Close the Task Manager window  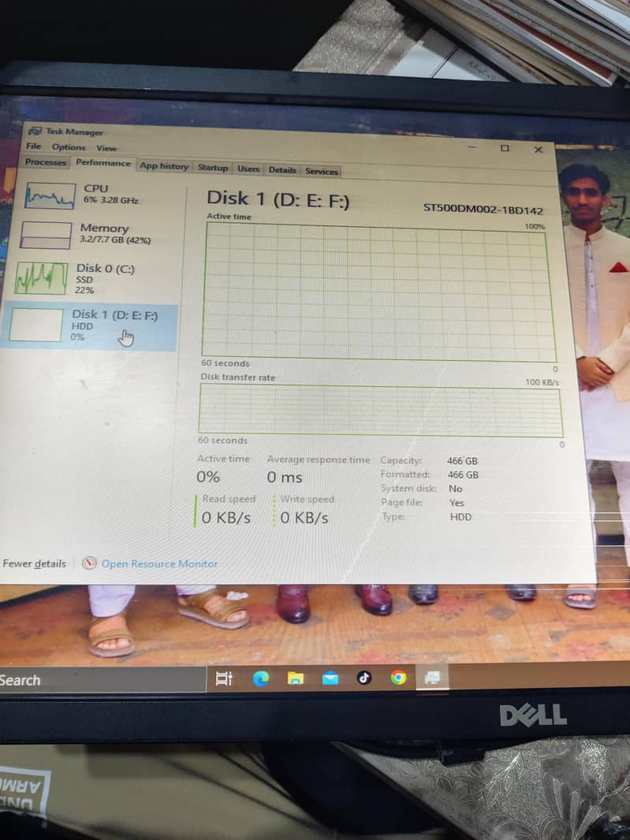point(539,150)
